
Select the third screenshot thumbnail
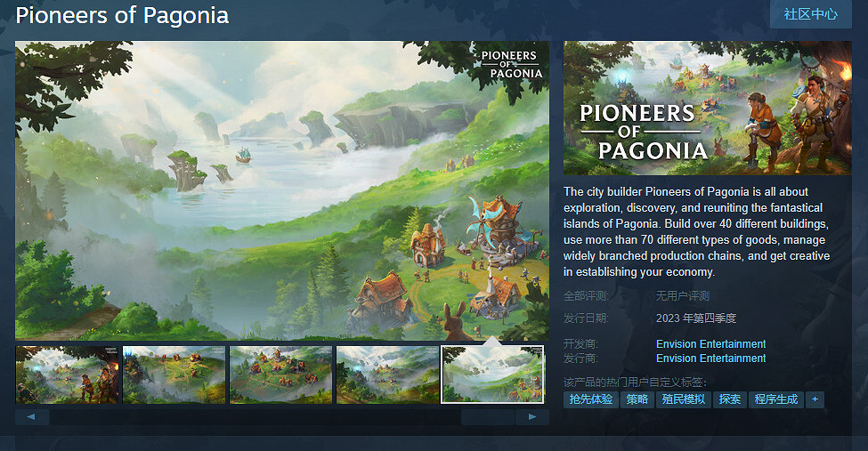click(x=280, y=374)
